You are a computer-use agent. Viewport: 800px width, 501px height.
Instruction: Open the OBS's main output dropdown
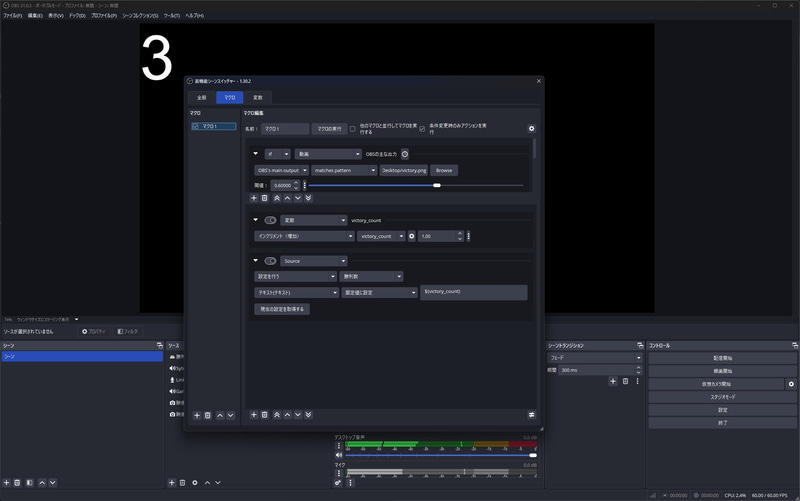pos(282,170)
